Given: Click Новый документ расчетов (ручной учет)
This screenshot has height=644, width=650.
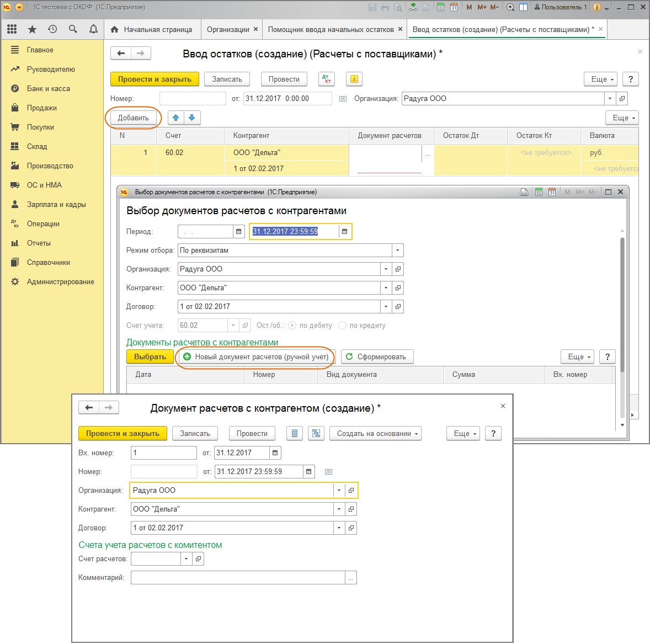Looking at the screenshot, I should click(x=256, y=356).
